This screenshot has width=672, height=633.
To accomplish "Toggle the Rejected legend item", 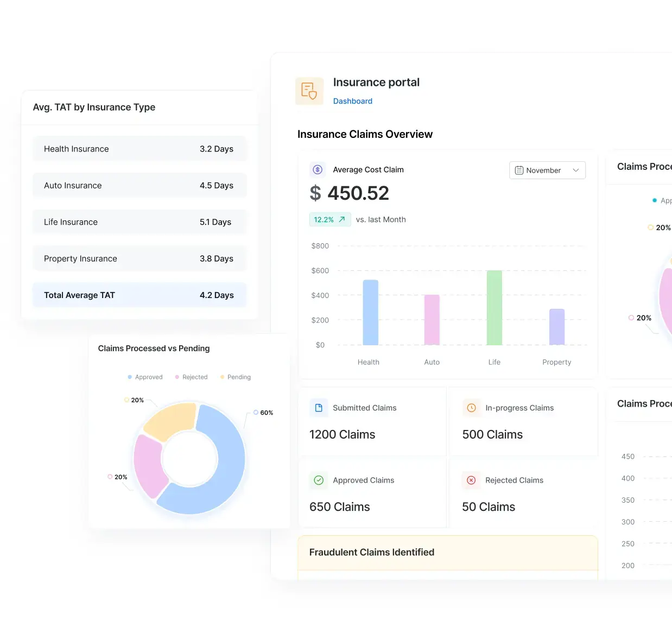I will pos(191,377).
